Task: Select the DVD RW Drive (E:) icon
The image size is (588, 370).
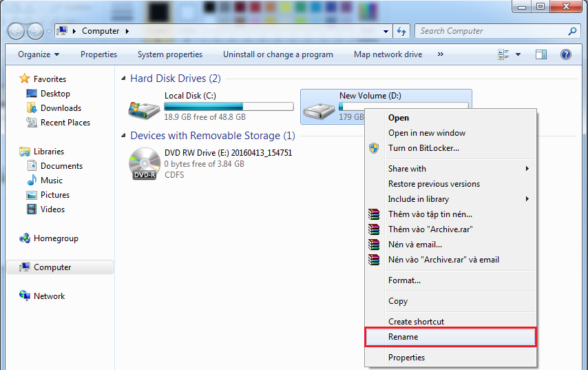Action: [x=143, y=164]
